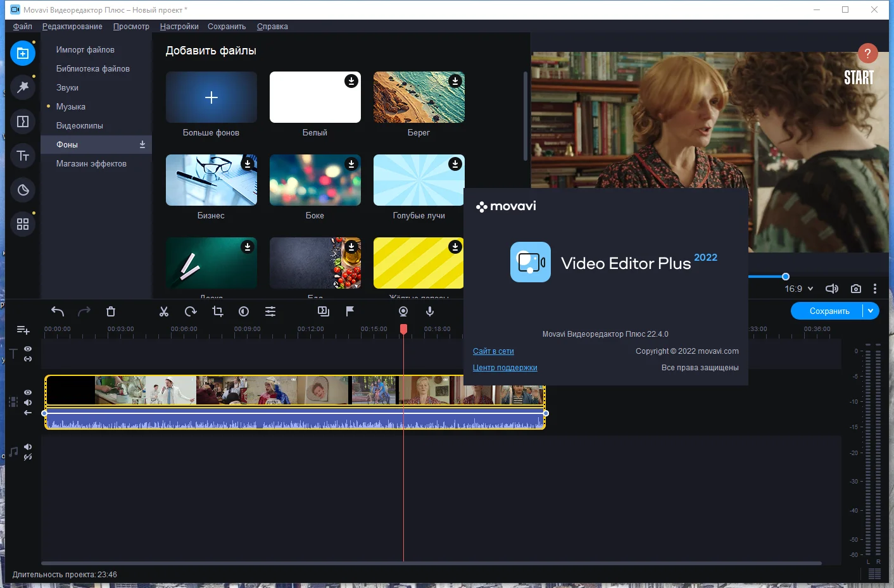The image size is (894, 588).
Task: Click the blue Сохранить export button
Action: pyautogui.click(x=829, y=311)
